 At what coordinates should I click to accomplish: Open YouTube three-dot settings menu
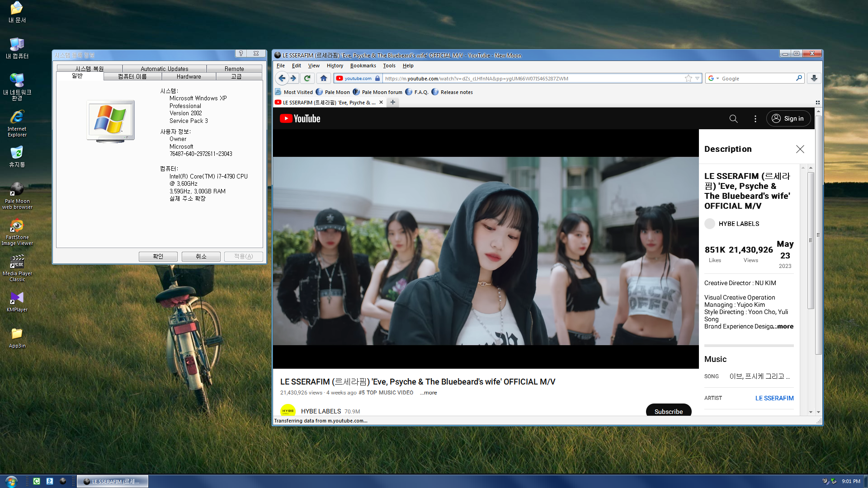click(755, 118)
